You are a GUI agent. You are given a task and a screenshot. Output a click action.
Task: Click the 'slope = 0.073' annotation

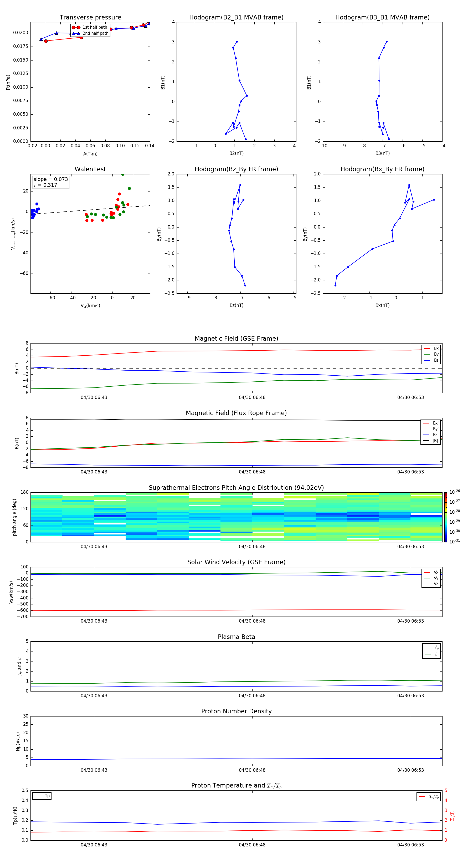pos(51,179)
